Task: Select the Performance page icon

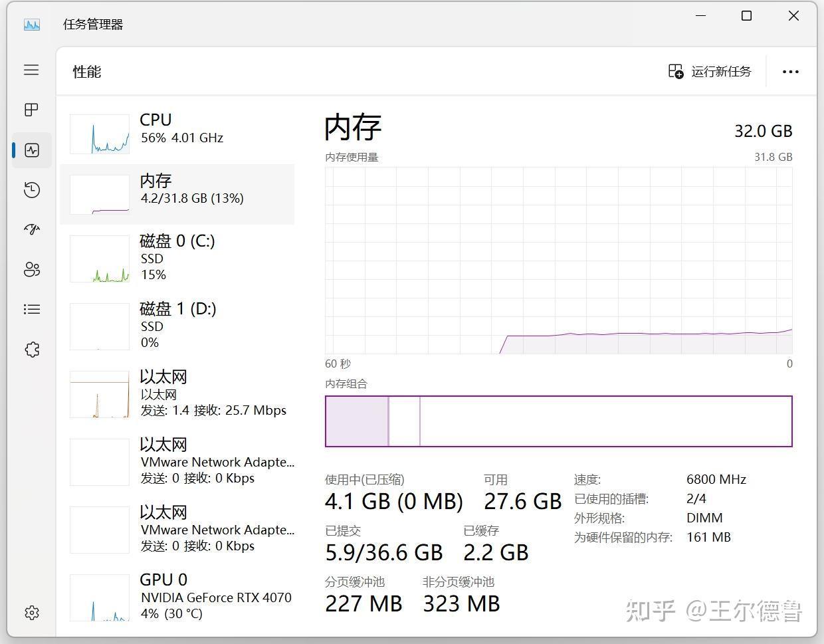Action: tap(31, 150)
